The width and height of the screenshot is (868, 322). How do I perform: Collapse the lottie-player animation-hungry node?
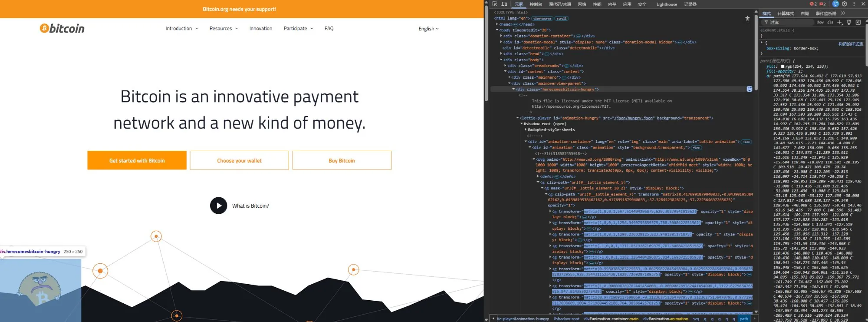pyautogui.click(x=517, y=118)
